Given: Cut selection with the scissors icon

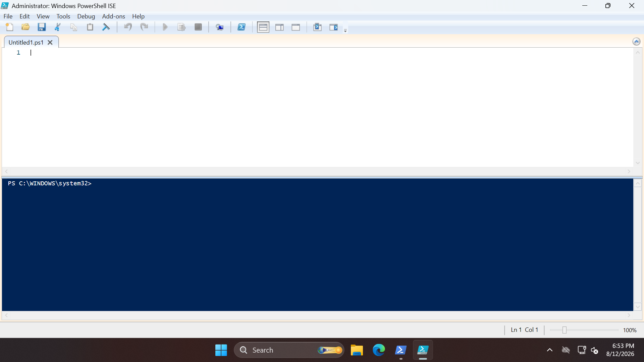Looking at the screenshot, I should tap(58, 27).
